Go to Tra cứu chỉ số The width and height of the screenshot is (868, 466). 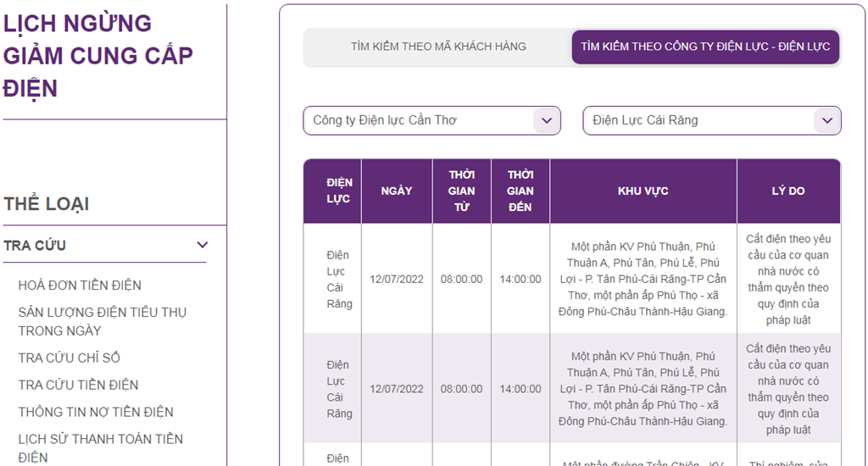point(70,358)
